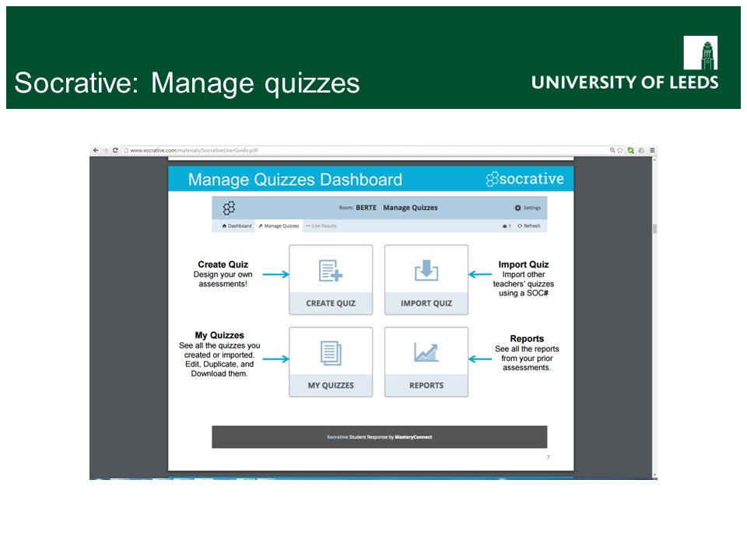
Task: Click the MY QUIZZES button label
Action: 331,385
